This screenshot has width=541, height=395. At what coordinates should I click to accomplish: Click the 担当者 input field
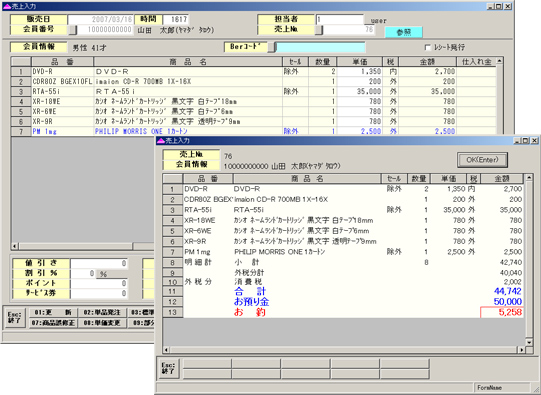(340, 20)
